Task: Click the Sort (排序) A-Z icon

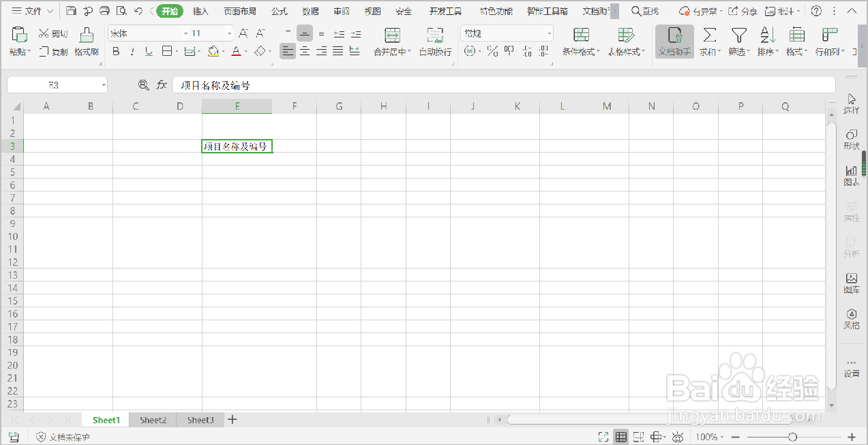Action: pos(768,35)
